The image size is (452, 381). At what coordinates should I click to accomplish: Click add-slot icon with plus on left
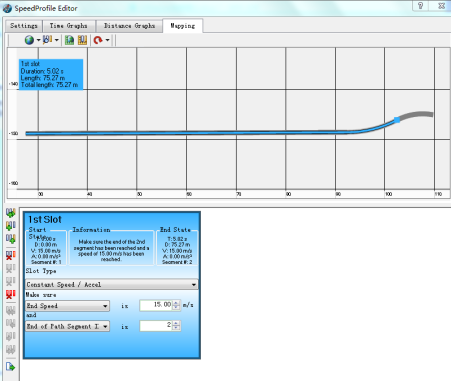11,226
